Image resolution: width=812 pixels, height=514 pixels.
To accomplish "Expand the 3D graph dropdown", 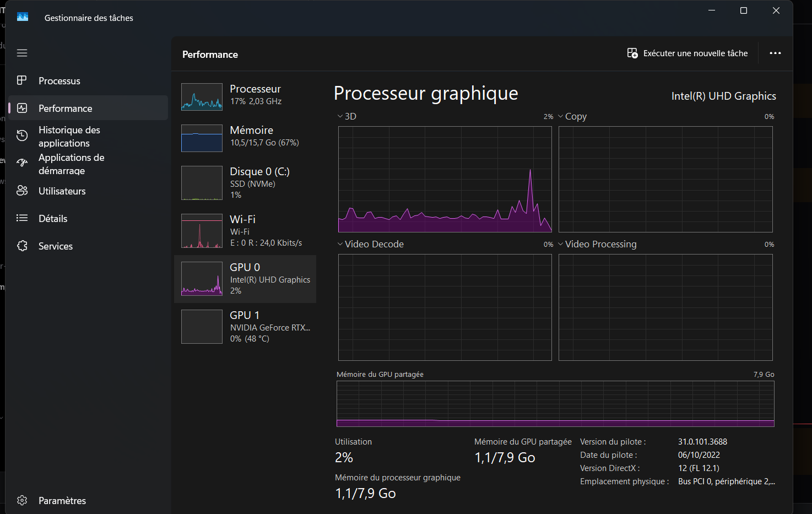I will pyautogui.click(x=347, y=116).
